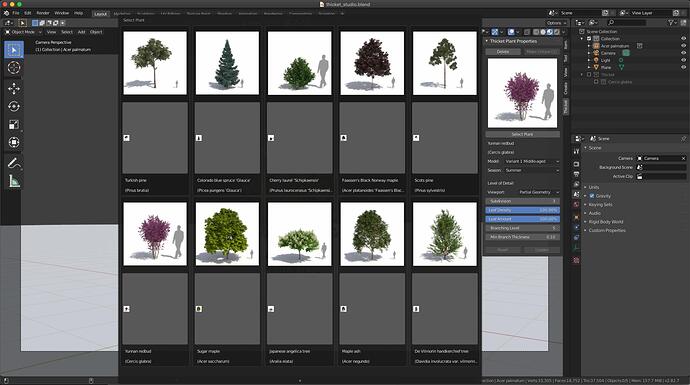
Task: Select the Sugar maple thumbnail
Action: (x=227, y=234)
